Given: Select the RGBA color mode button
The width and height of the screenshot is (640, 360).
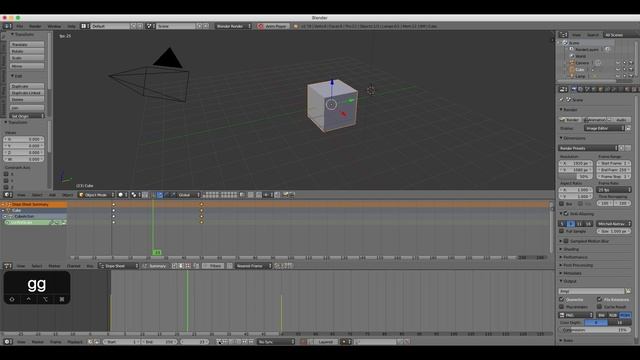Looking at the screenshot, I should pyautogui.click(x=625, y=315).
